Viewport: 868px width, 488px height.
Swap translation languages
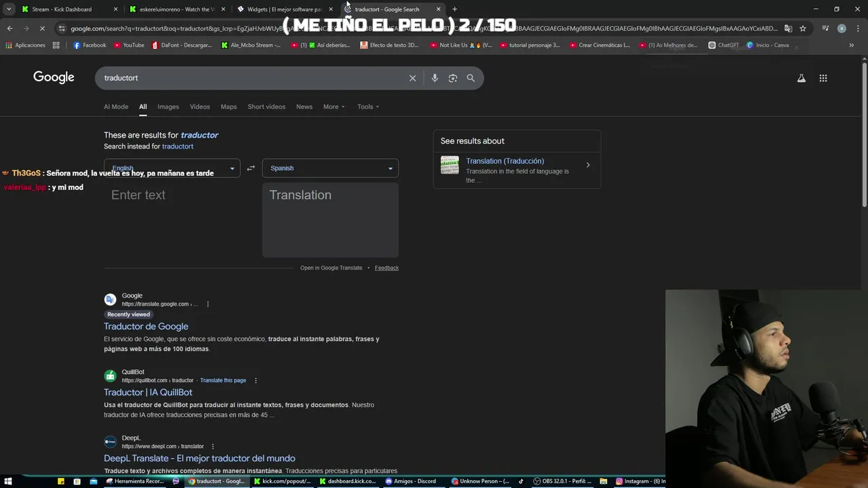(251, 168)
